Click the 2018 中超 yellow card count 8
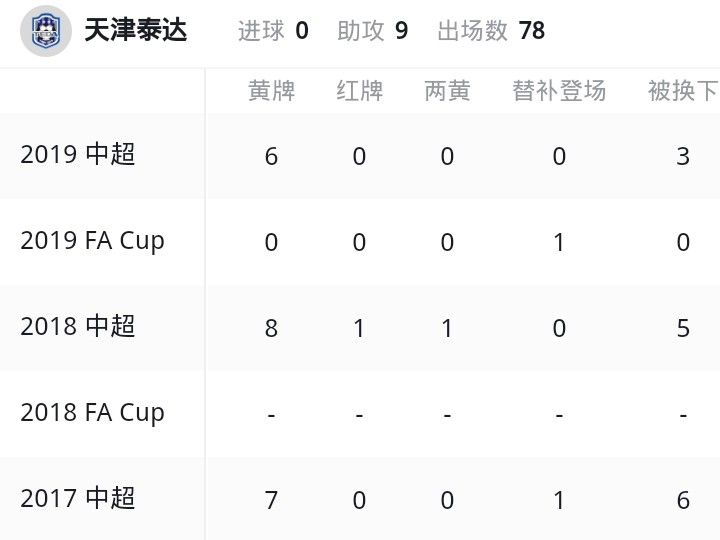The image size is (720, 540). coord(272,329)
